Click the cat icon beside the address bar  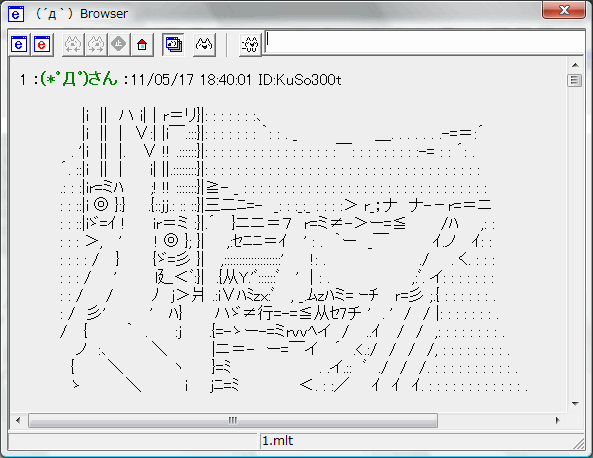pyautogui.click(x=250, y=45)
